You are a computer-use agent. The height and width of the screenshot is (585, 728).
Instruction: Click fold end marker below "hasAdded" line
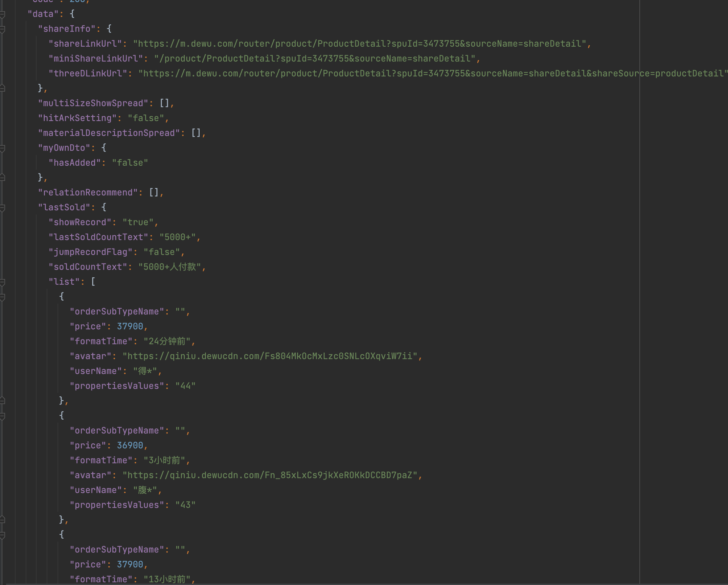pos(2,178)
